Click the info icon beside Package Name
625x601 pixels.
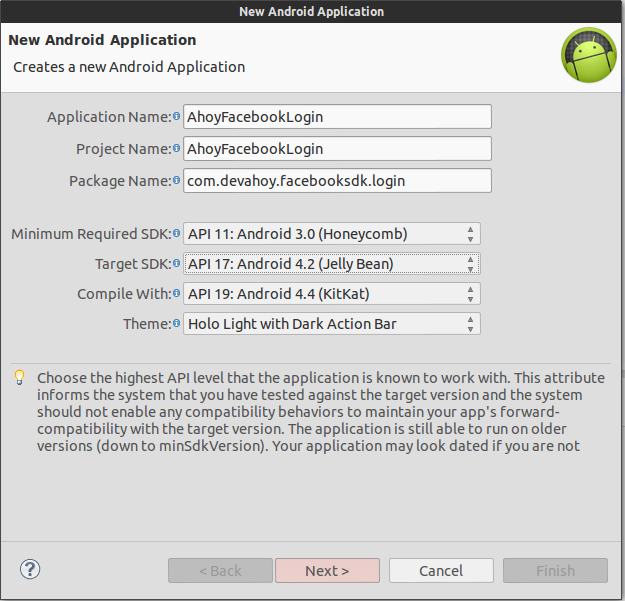click(x=176, y=180)
